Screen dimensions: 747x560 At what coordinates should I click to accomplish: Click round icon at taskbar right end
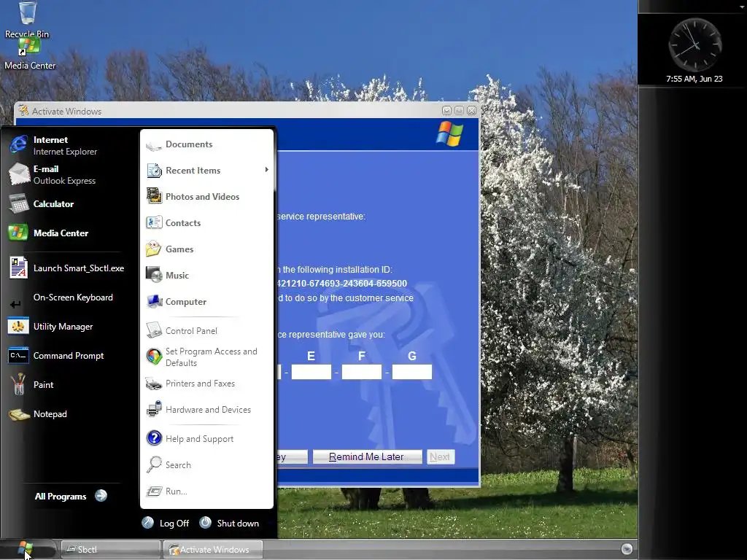pyautogui.click(x=627, y=549)
